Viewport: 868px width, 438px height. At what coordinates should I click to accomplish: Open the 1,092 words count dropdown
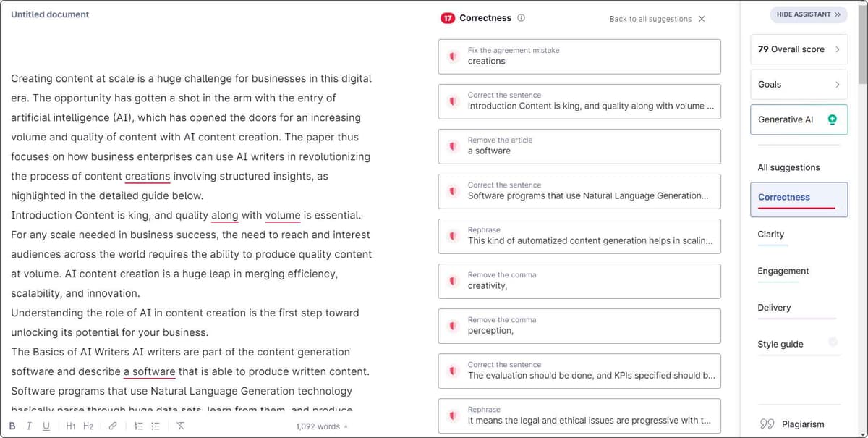click(321, 426)
